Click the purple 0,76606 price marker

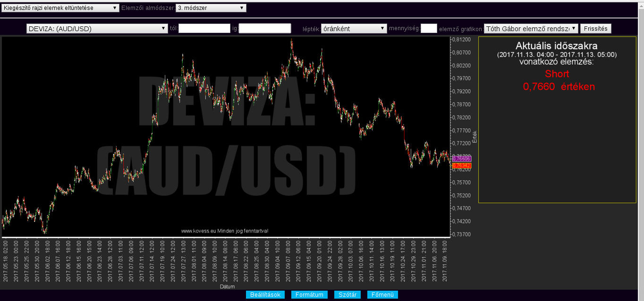pyautogui.click(x=461, y=159)
